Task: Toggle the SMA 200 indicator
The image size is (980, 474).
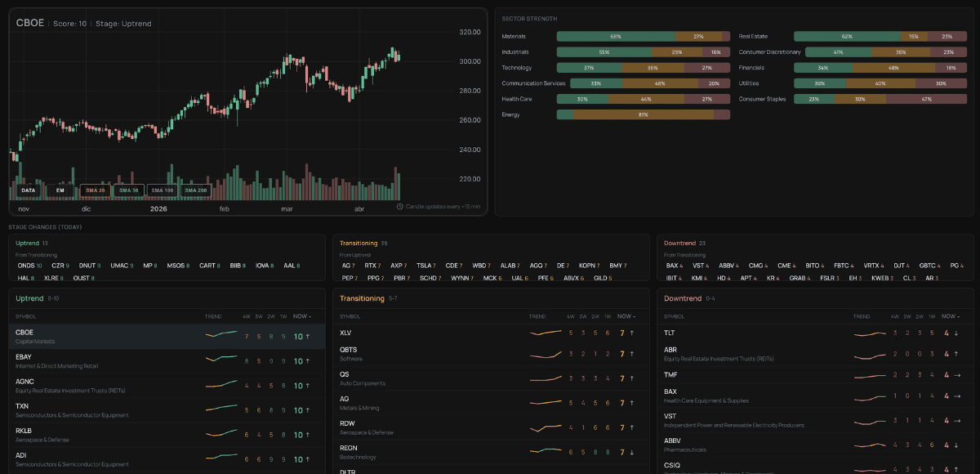Action: tap(196, 190)
